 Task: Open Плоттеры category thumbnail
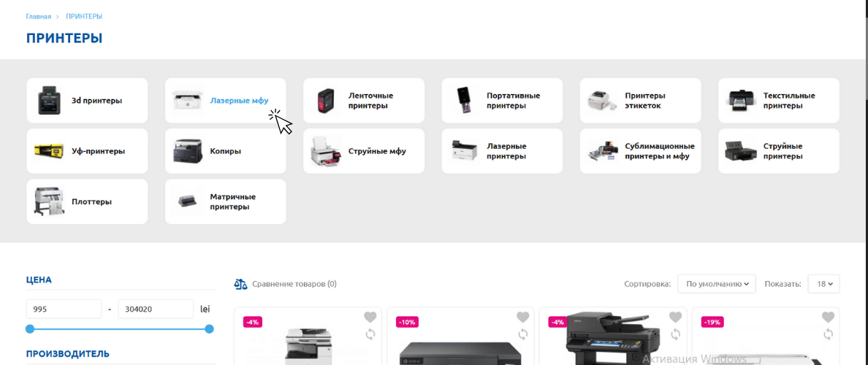coord(49,201)
